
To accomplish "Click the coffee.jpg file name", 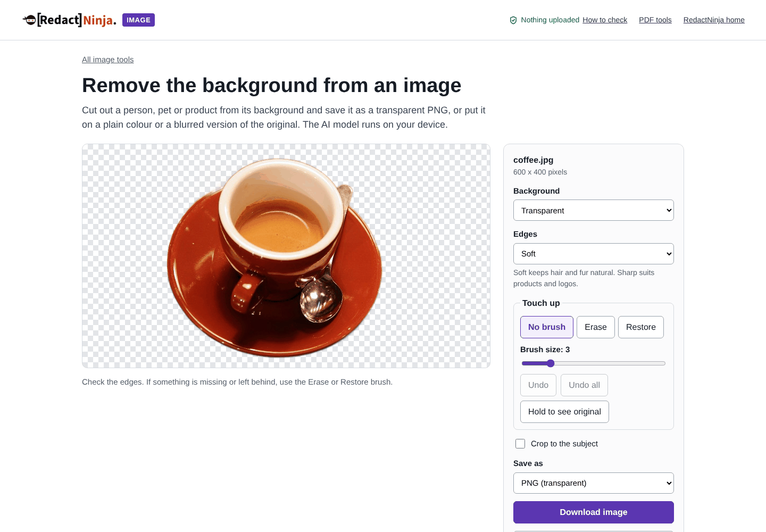I will (533, 160).
